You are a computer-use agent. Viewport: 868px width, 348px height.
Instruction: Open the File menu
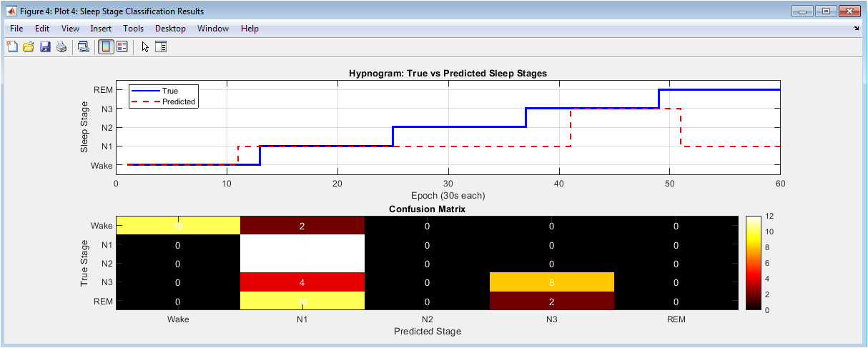click(16, 29)
